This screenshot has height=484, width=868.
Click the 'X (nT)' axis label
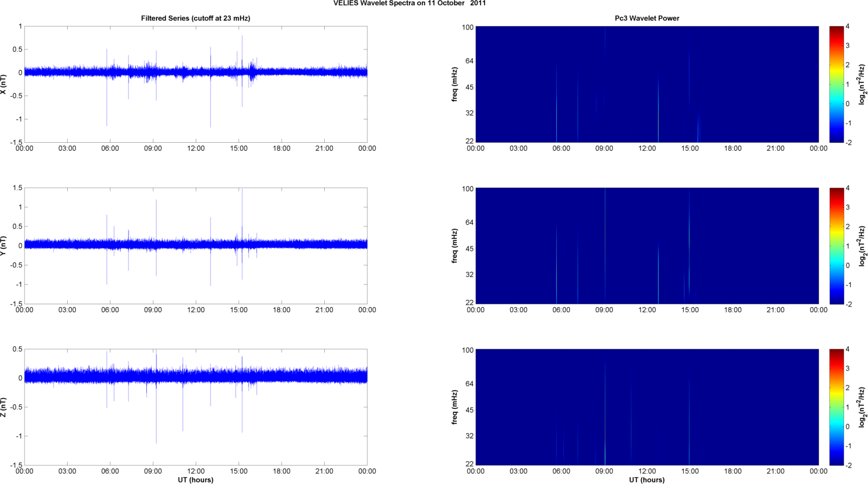[x=3, y=84]
